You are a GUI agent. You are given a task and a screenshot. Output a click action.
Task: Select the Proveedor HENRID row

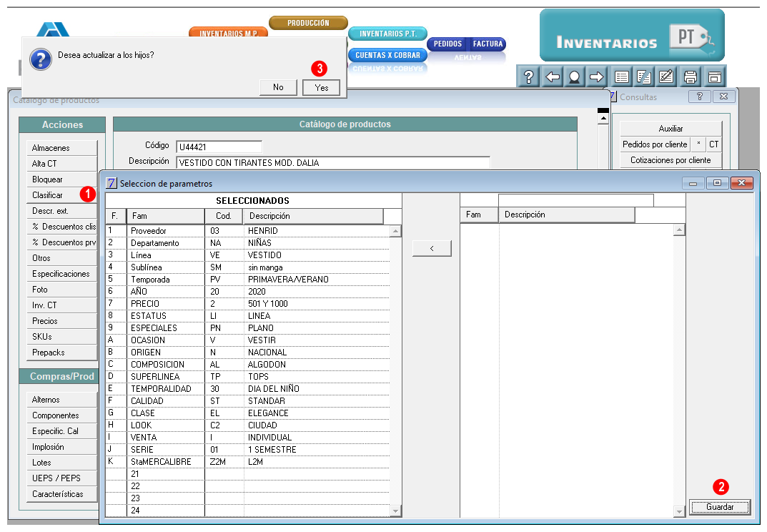point(247,230)
